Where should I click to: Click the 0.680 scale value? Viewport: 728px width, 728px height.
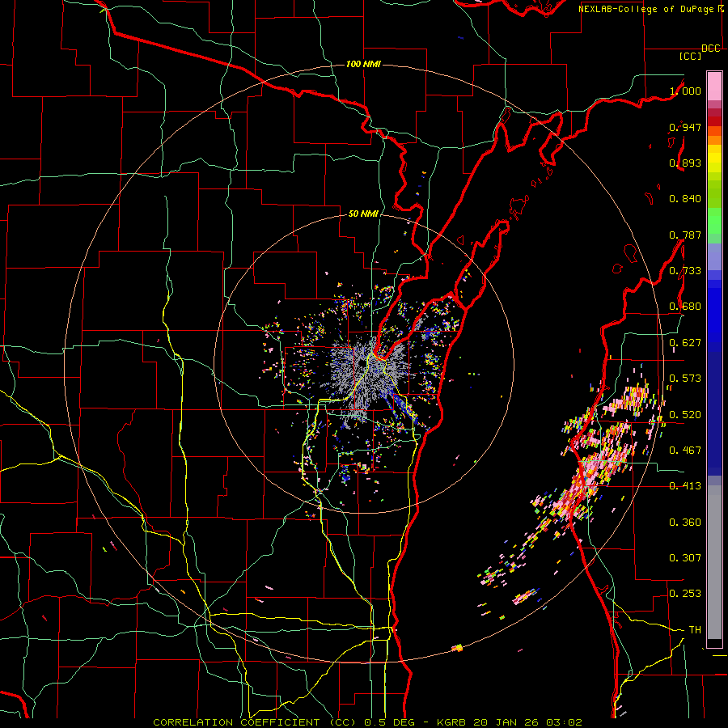685,307
